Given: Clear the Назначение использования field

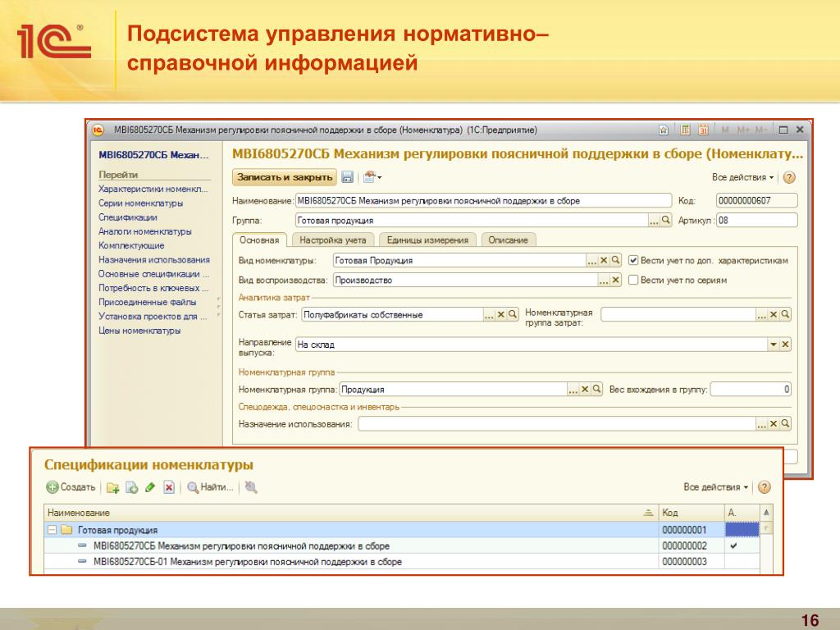Looking at the screenshot, I should coord(774,424).
